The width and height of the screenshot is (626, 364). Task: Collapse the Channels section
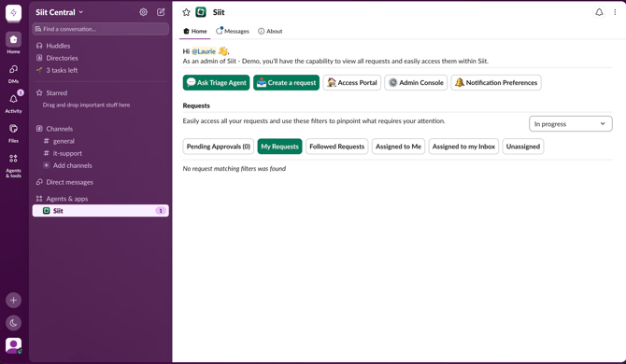[x=59, y=129]
